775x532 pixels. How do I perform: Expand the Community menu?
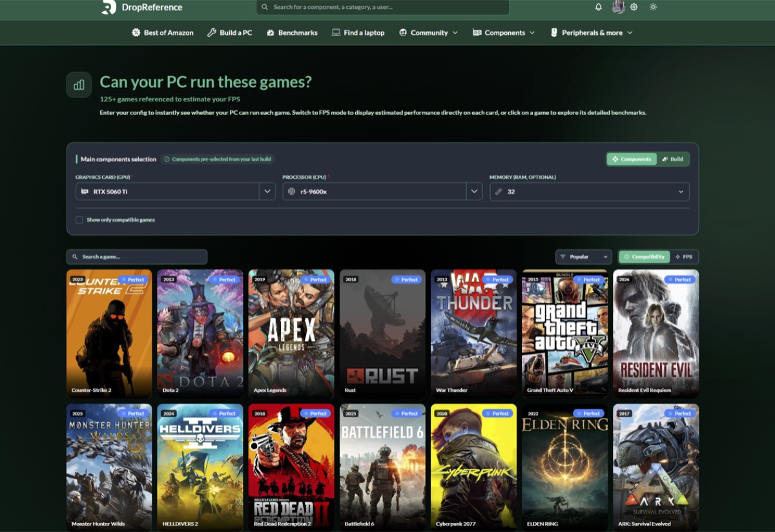(x=428, y=32)
